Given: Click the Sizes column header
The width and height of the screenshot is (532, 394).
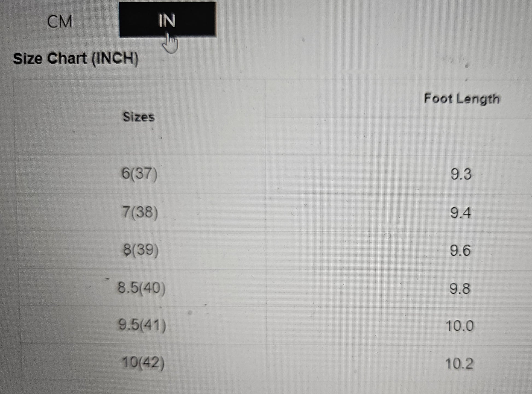Looking at the screenshot, I should (139, 117).
